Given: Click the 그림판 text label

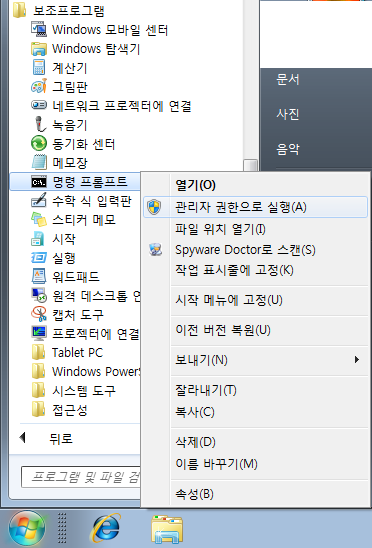Looking at the screenshot, I should (x=70, y=87).
